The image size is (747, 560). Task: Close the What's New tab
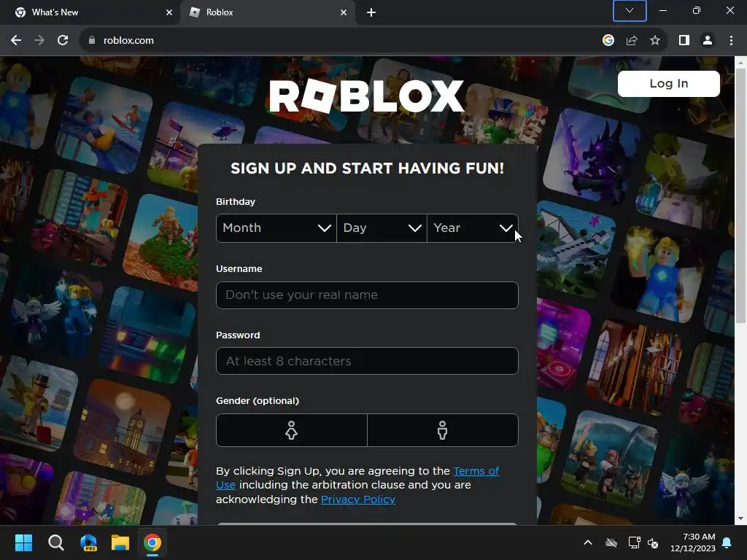[x=169, y=12]
